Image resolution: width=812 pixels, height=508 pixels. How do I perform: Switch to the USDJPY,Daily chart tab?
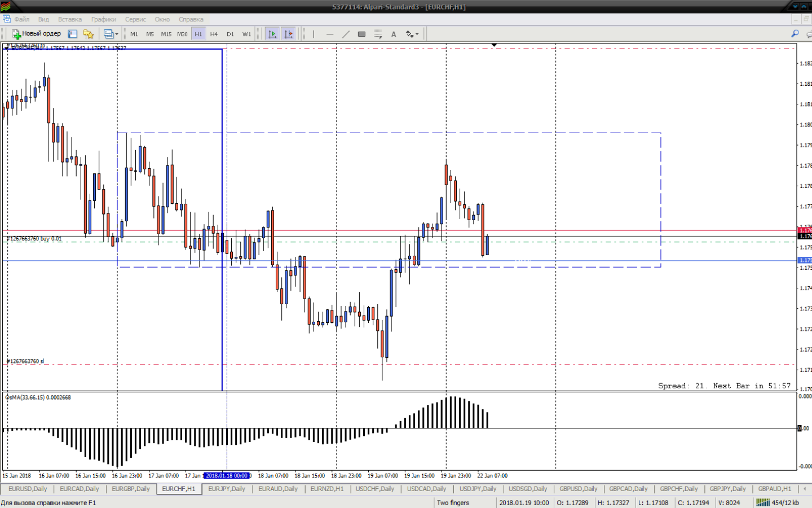point(478,489)
